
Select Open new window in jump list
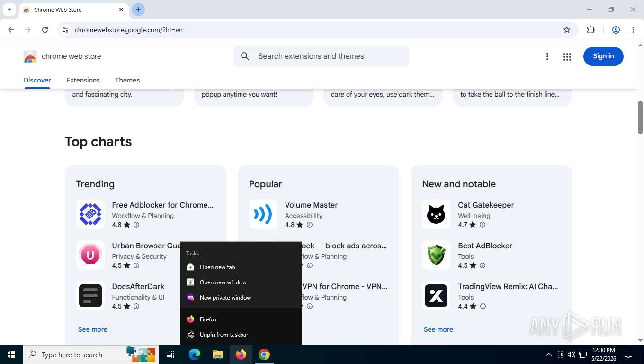tap(241, 282)
